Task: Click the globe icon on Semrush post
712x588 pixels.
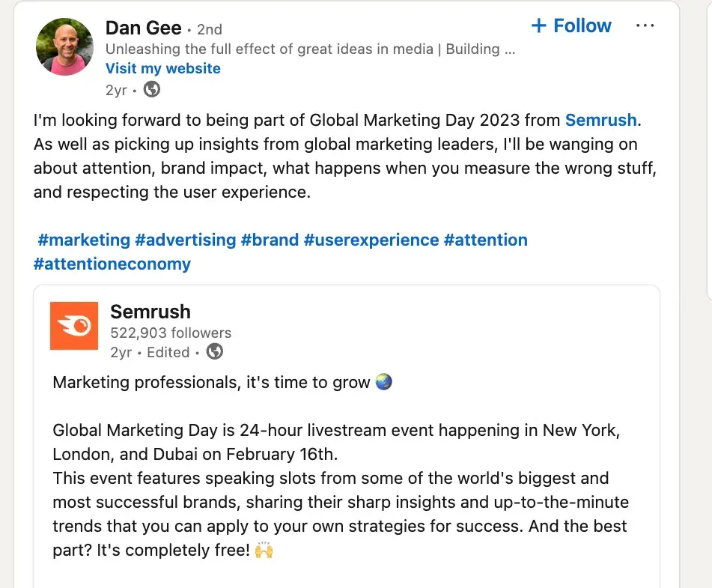Action: click(214, 352)
